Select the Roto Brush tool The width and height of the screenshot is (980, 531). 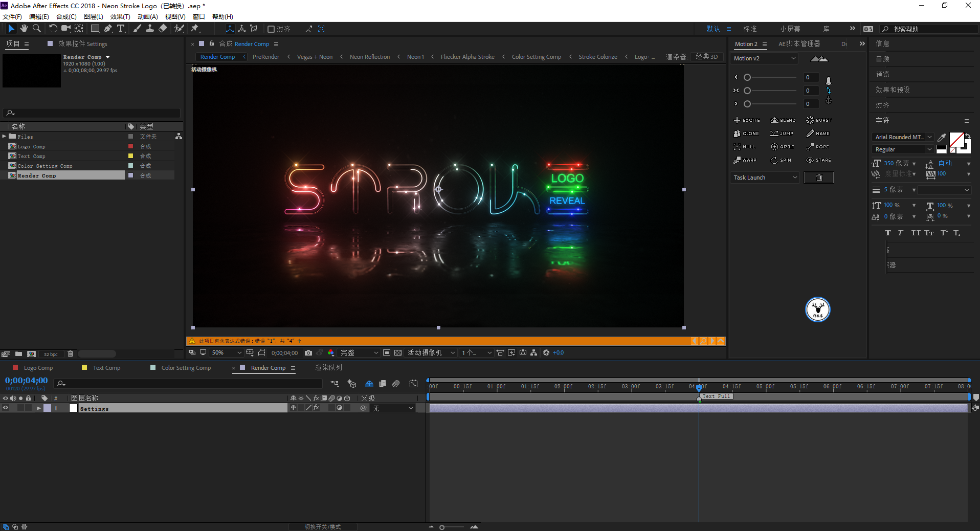(179, 29)
